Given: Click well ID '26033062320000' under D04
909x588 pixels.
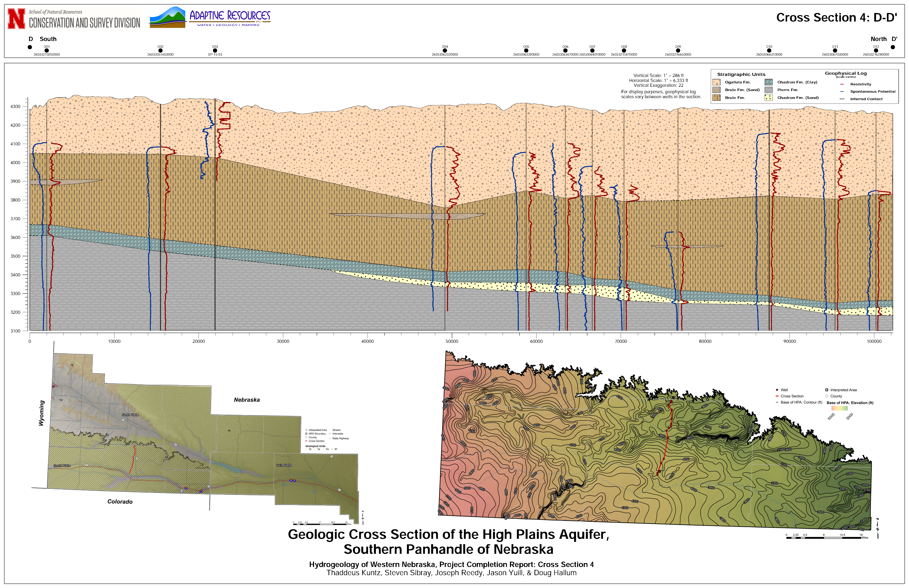Looking at the screenshot, I should 445,55.
